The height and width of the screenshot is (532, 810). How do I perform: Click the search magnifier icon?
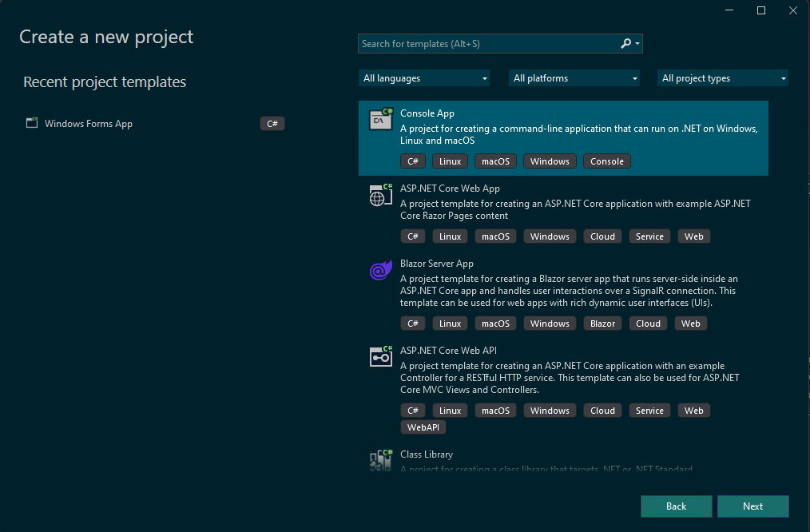click(625, 43)
